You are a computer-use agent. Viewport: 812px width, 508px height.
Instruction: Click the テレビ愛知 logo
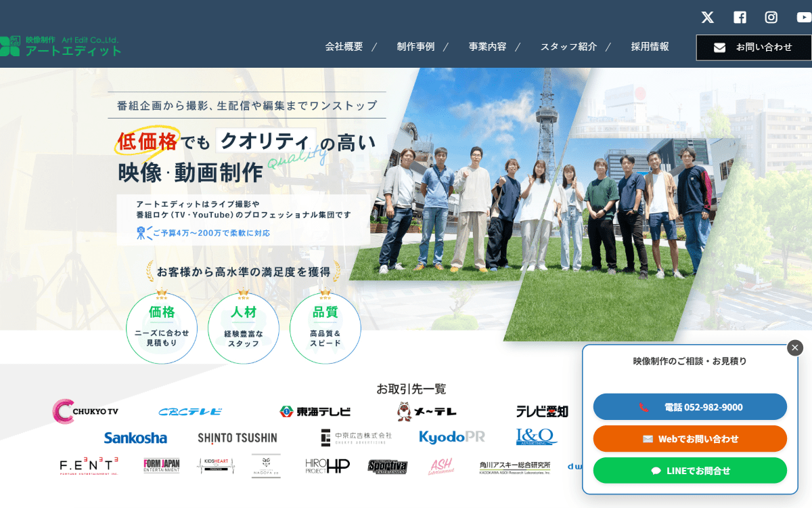point(542,411)
